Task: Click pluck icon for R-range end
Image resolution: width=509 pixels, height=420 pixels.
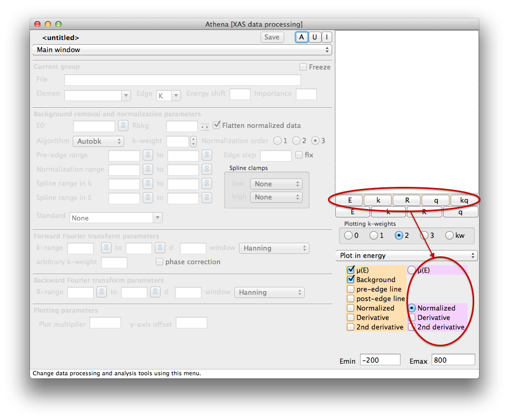Action: click(x=155, y=292)
